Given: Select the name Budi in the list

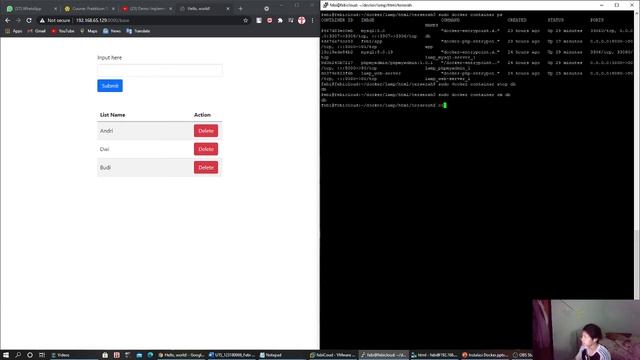Looking at the screenshot, I should click(105, 167).
